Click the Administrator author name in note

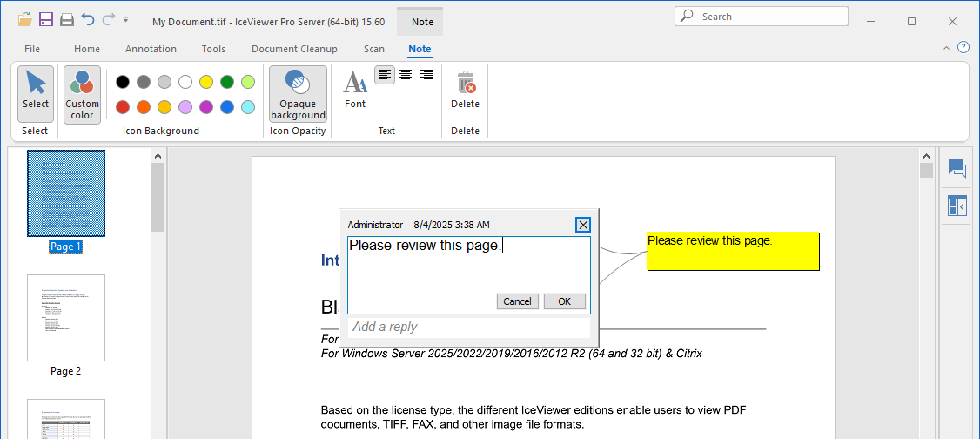click(x=376, y=225)
